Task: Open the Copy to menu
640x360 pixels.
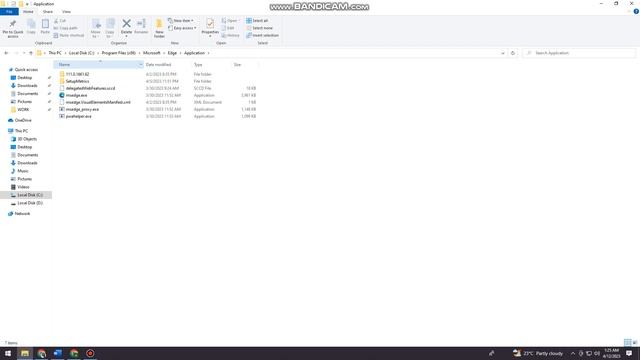Action: point(110,29)
